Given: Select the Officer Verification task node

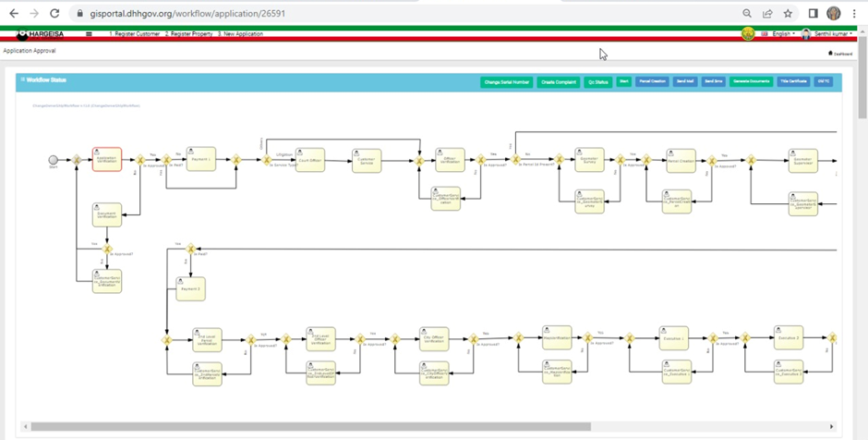Looking at the screenshot, I should [x=450, y=160].
